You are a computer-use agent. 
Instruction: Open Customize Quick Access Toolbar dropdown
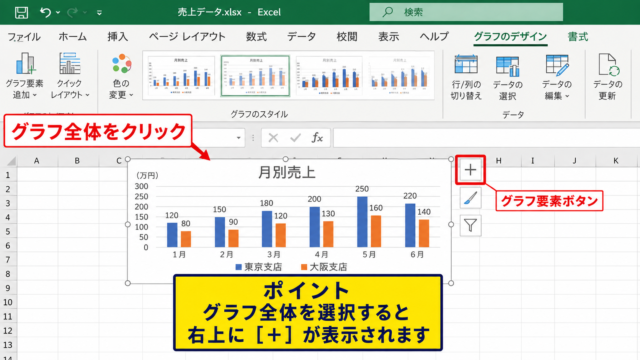99,13
